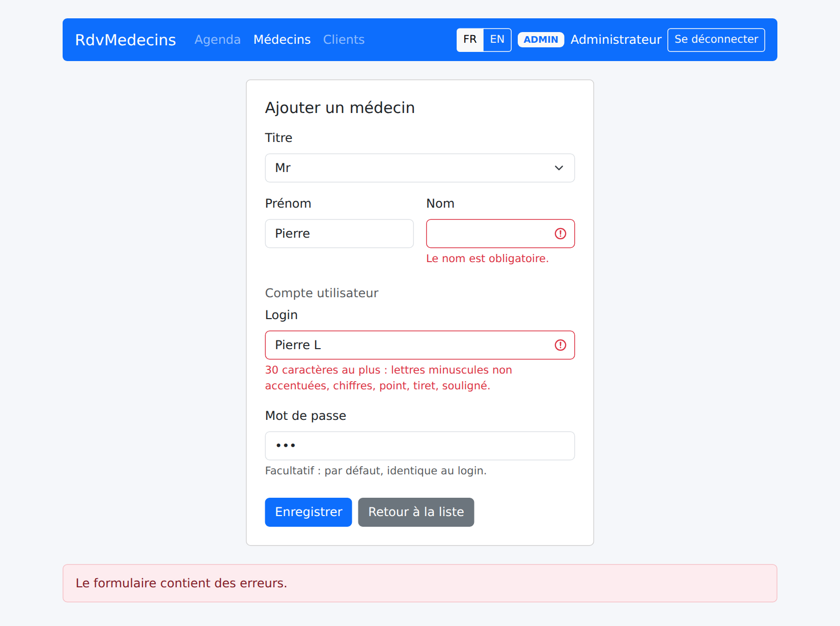Image resolution: width=840 pixels, height=626 pixels.
Task: Click the ADMIN badge
Action: [541, 40]
